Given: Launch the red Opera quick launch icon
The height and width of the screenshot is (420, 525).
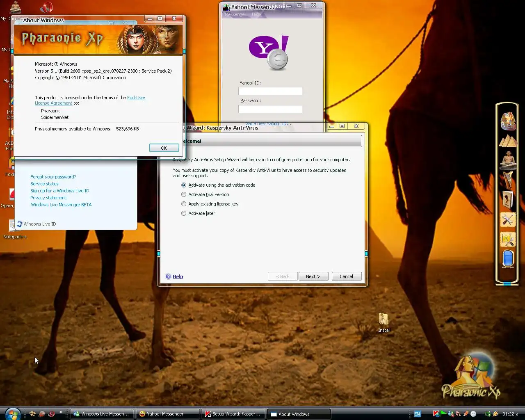Looking at the screenshot, I should [51, 414].
